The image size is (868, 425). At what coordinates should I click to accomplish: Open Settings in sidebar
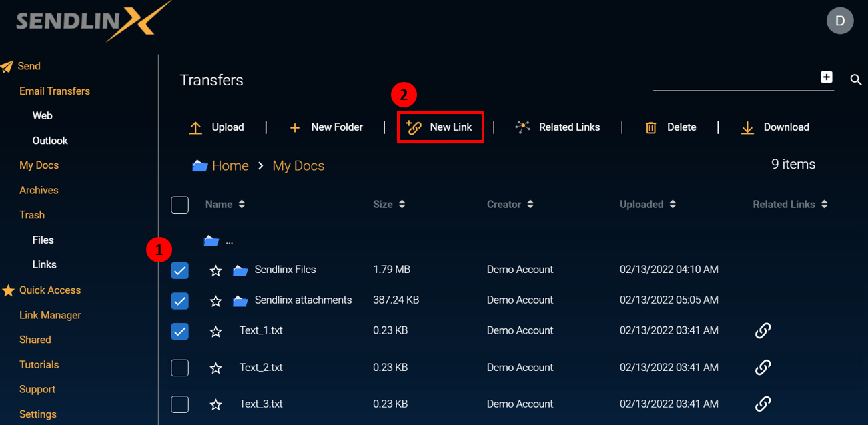(x=38, y=414)
